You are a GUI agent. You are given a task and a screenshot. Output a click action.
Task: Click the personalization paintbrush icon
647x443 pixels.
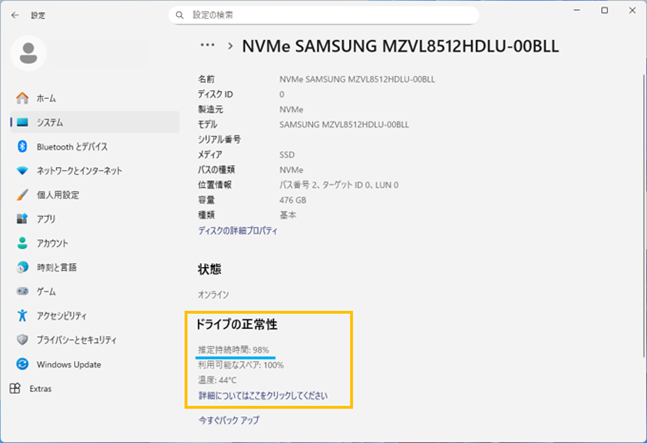(22, 195)
